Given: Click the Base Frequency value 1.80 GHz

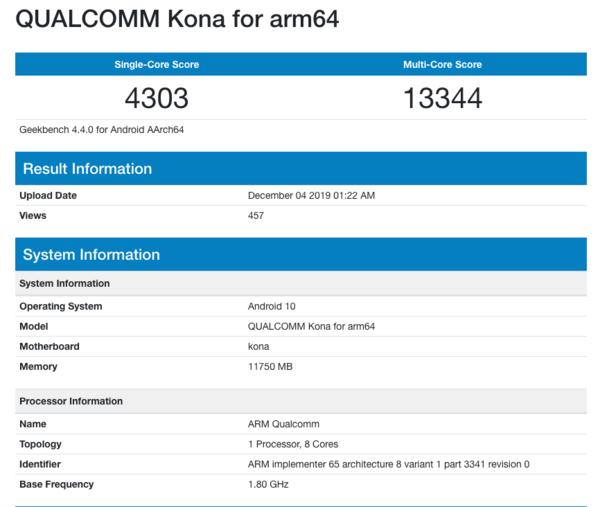Looking at the screenshot, I should point(269,484).
